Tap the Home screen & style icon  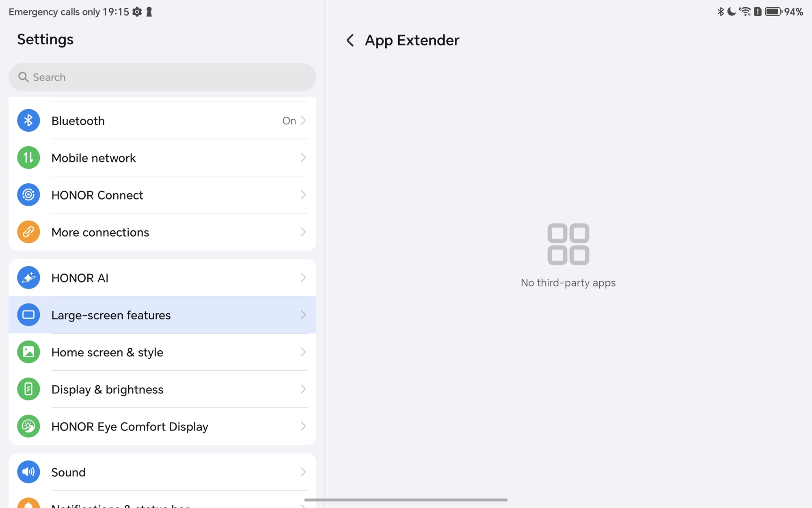(28, 352)
